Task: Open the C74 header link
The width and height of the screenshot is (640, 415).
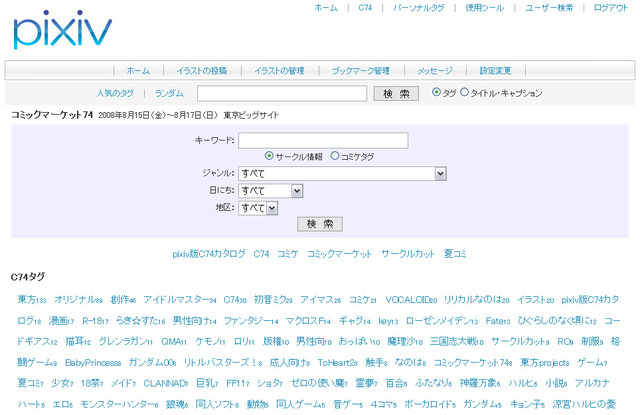Action: (365, 8)
